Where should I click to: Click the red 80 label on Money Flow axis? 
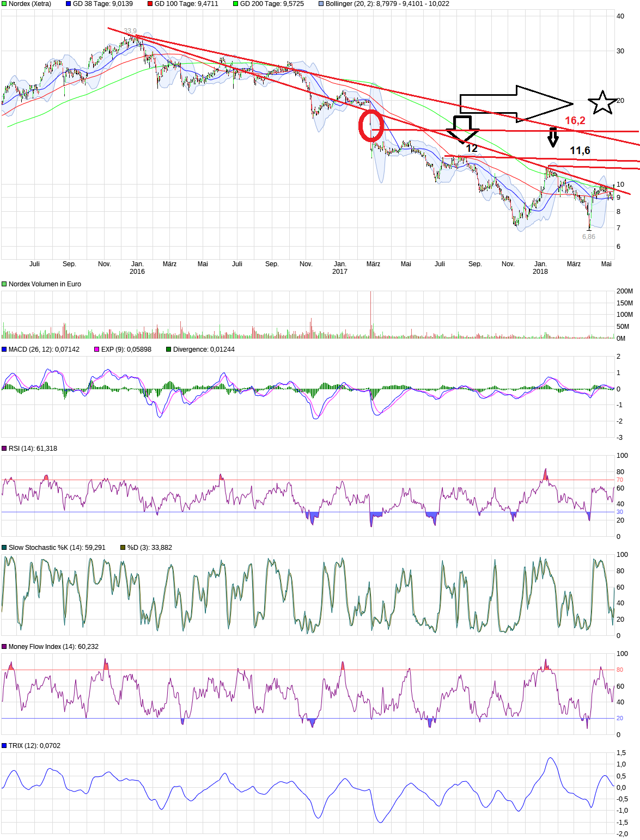click(620, 670)
